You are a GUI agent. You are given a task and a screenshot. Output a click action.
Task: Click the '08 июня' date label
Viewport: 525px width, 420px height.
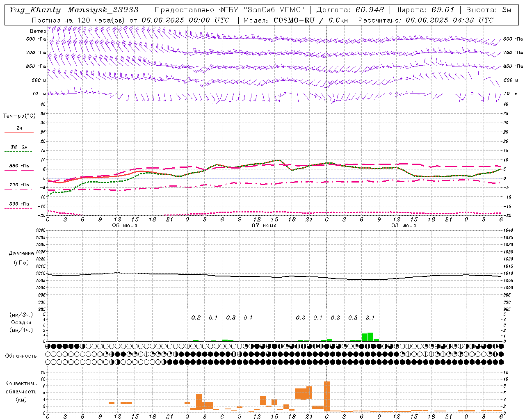[x=403, y=226]
